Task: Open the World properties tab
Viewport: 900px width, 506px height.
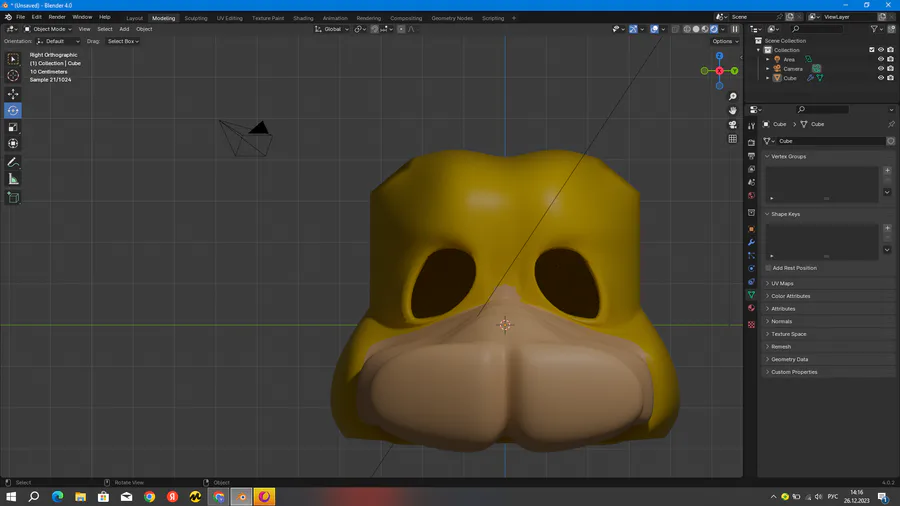Action: click(x=751, y=196)
